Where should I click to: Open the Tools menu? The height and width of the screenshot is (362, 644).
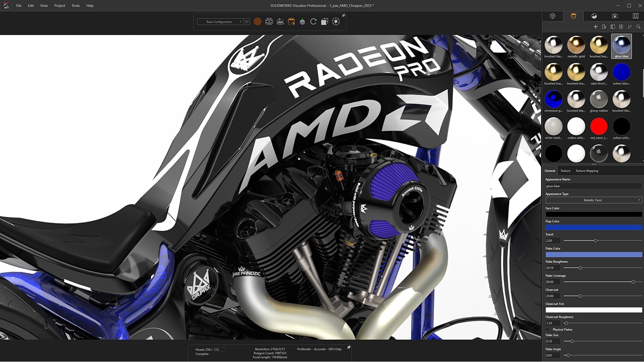coord(75,5)
